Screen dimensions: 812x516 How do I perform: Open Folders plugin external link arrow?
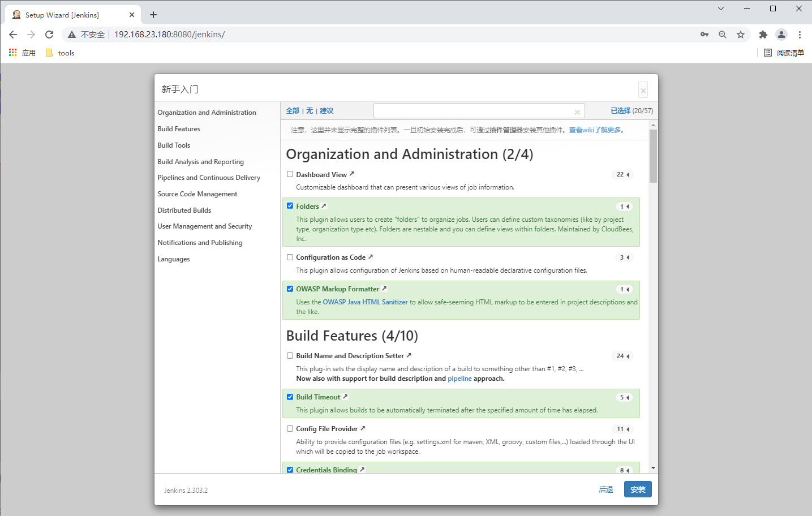pyautogui.click(x=324, y=205)
